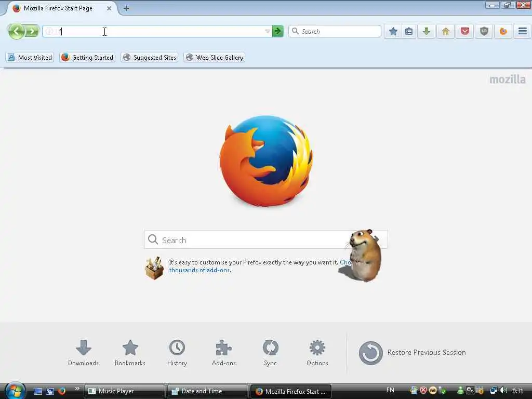532x399 pixels.
Task: Click the Mozilla Firefox taskbar button
Action: pos(291,391)
